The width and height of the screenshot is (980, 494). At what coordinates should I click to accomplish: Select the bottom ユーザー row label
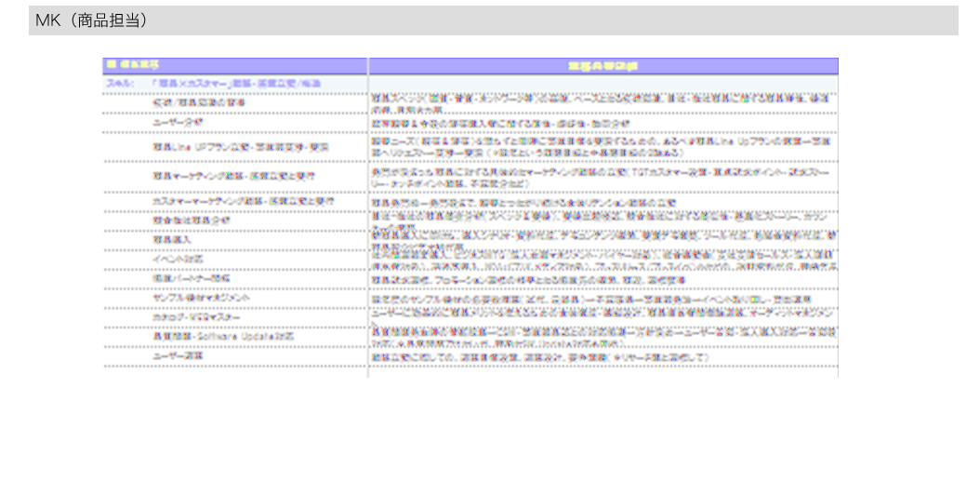(x=178, y=355)
